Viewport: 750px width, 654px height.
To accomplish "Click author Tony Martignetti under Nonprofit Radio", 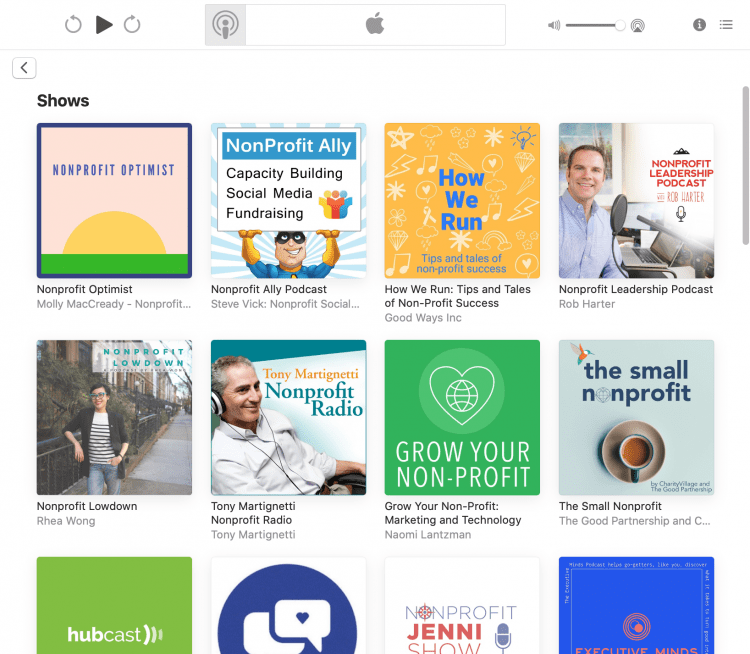I will pos(253,534).
